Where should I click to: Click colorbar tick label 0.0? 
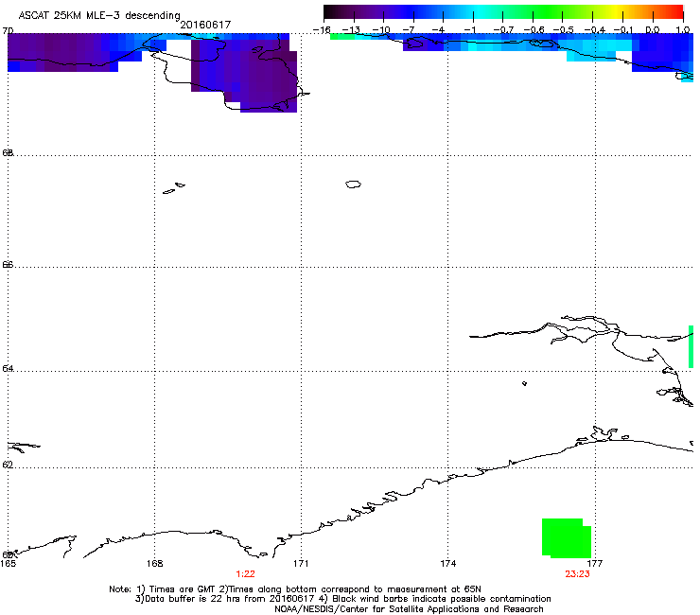pyautogui.click(x=653, y=30)
